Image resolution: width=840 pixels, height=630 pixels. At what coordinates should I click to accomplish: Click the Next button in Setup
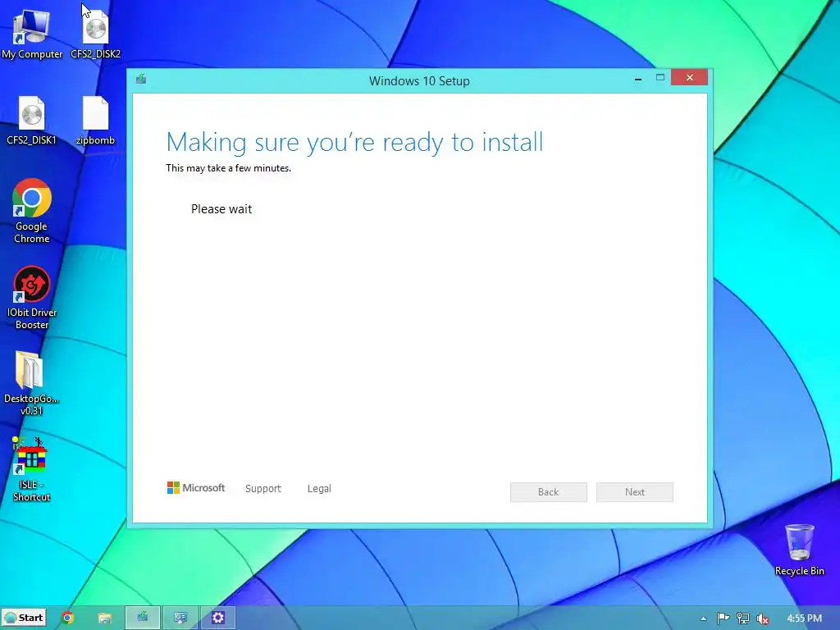(x=635, y=492)
